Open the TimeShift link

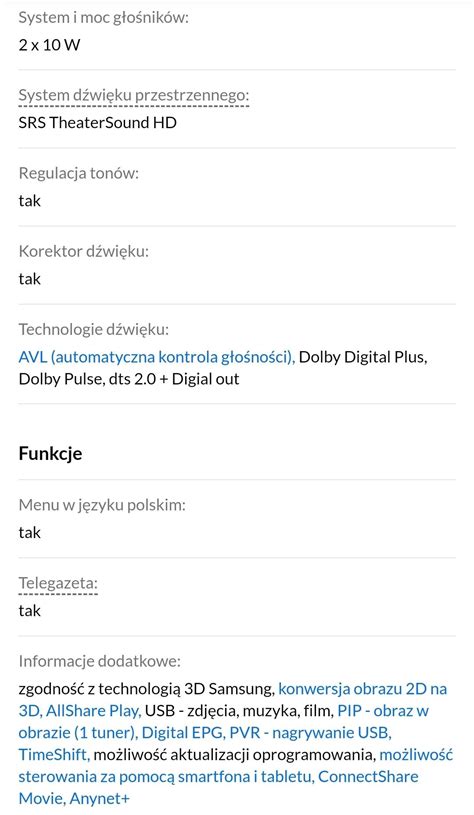[x=54, y=755]
